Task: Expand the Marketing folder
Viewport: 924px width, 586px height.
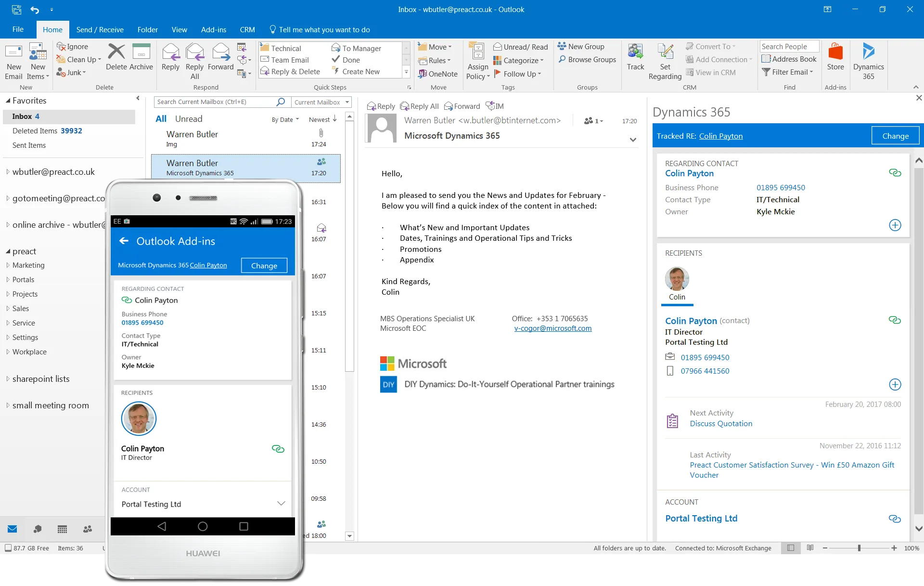Action: tap(8, 265)
